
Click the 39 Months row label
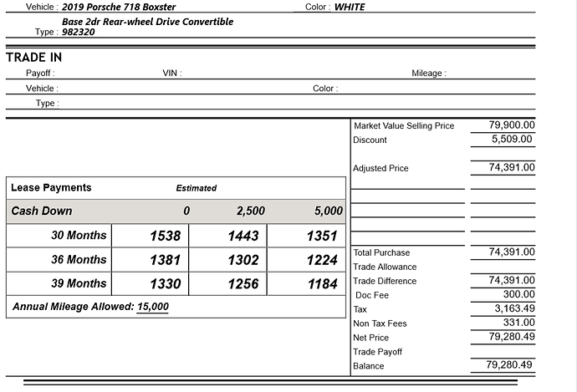[79, 283]
